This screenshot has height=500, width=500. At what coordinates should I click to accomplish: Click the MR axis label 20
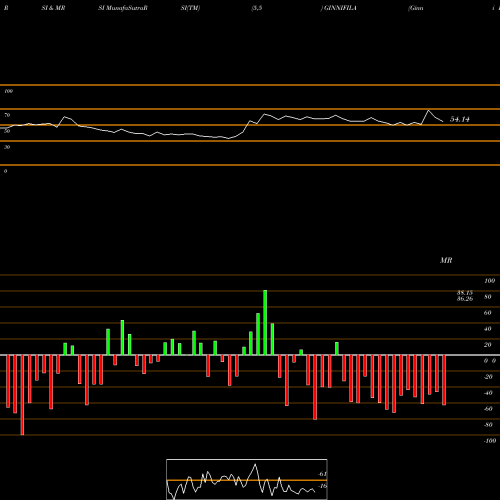point(488,345)
